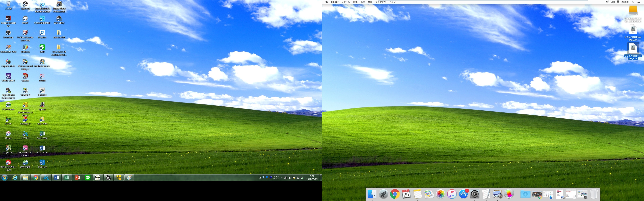Click the Windows tray volume speaker icon
644x201 pixels.
289,178
